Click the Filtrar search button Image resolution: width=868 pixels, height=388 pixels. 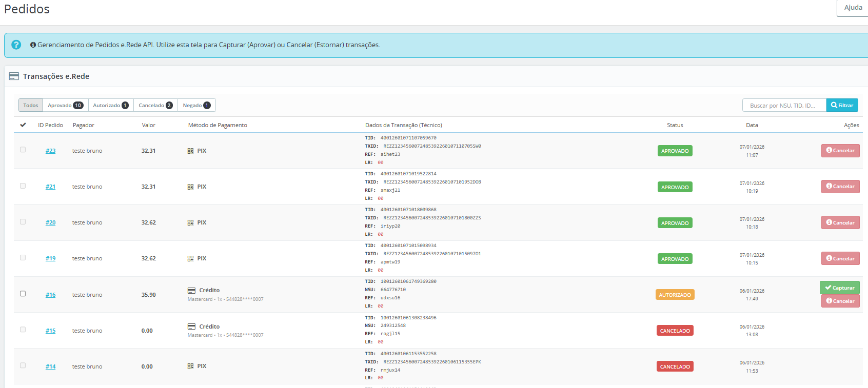842,105
